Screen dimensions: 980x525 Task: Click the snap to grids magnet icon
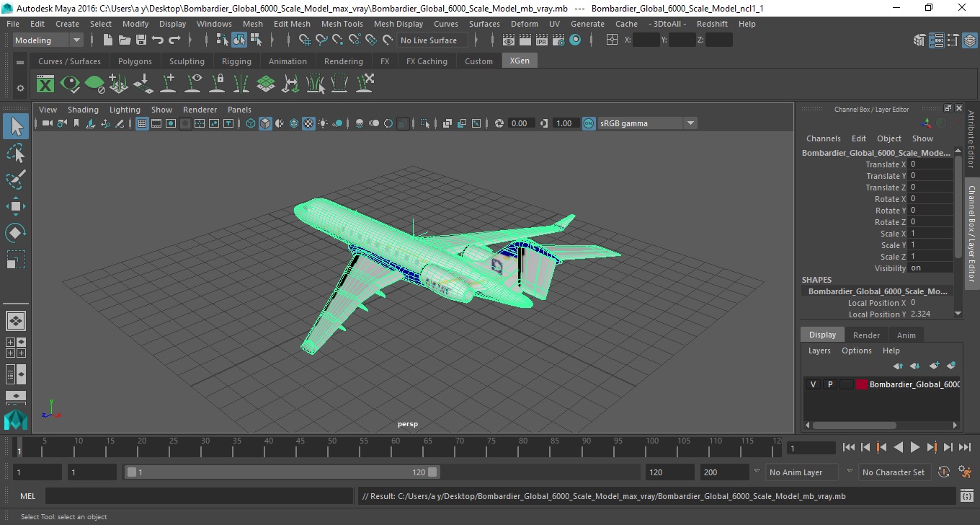point(304,40)
